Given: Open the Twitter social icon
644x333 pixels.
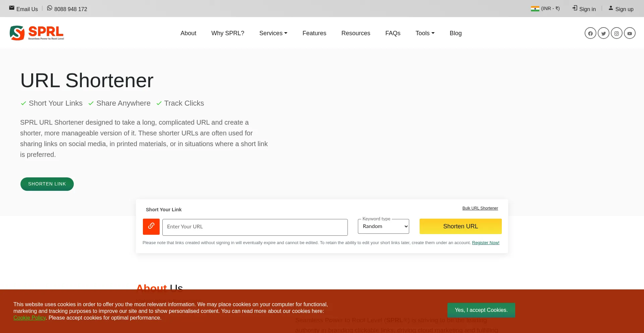Looking at the screenshot, I should 603,33.
